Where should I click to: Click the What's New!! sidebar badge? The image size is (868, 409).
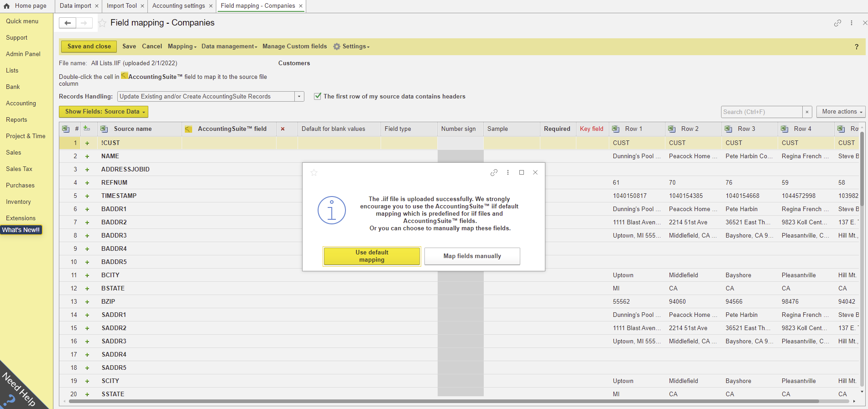coord(21,230)
